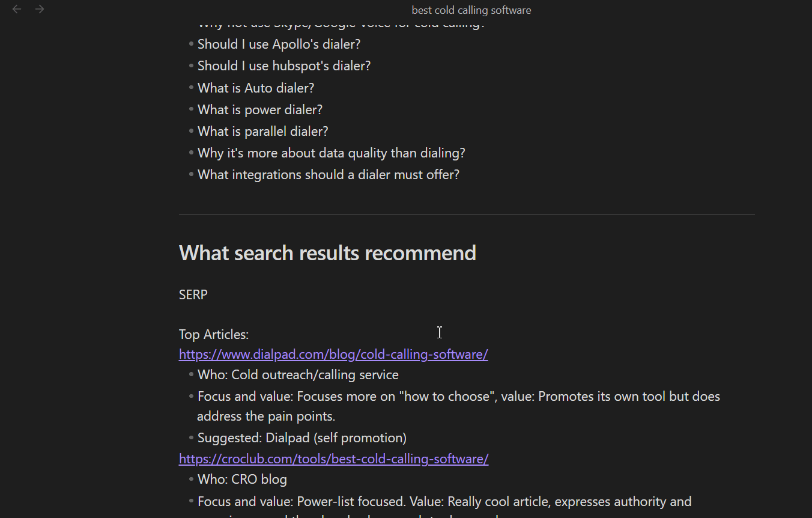Screen dimensions: 812x518
Task: Click the 'Who: CRO blog' bullet
Action: [x=242, y=479]
